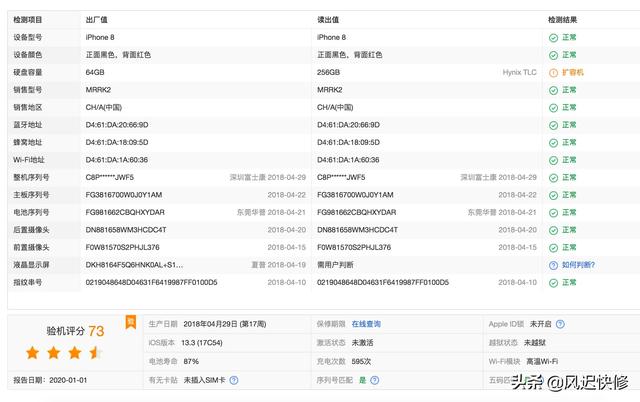Click the green check icon in Wi-Fi地址 row

(553, 160)
